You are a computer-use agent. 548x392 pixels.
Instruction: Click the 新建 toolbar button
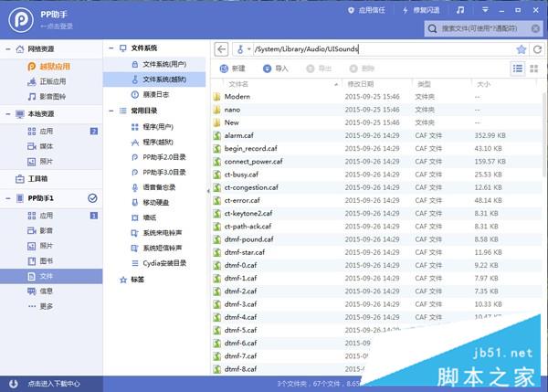(232, 69)
